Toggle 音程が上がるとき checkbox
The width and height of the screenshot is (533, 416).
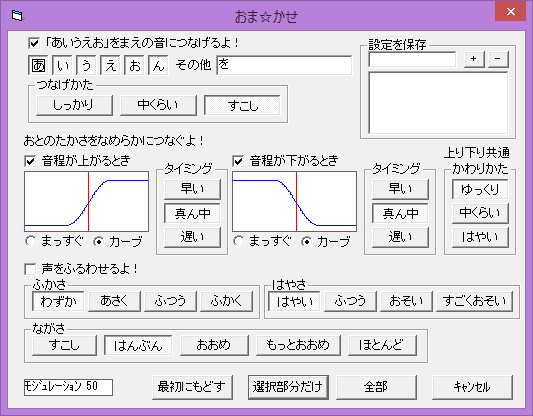tap(30, 161)
